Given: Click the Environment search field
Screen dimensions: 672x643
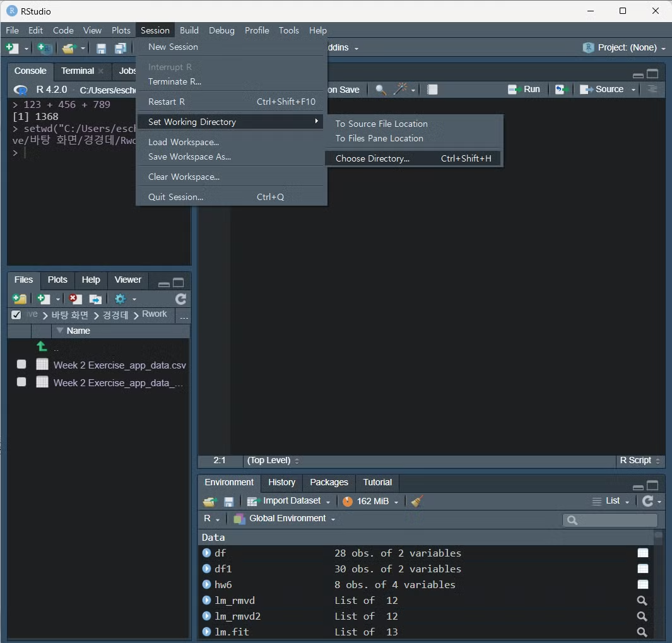Looking at the screenshot, I should 610,520.
